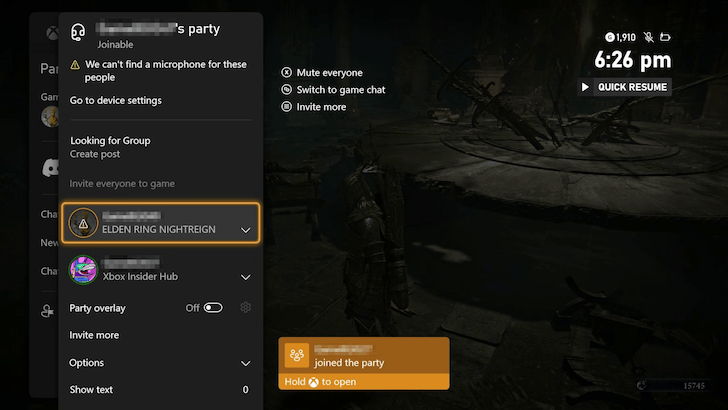Open Go to device settings
The image size is (728, 410).
click(116, 100)
